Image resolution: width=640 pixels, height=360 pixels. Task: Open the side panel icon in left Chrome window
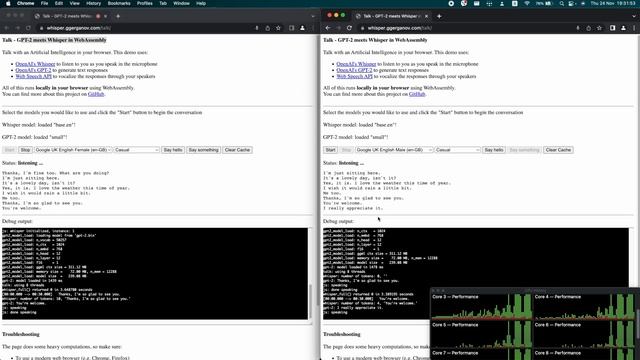pyautogui.click(x=291, y=28)
